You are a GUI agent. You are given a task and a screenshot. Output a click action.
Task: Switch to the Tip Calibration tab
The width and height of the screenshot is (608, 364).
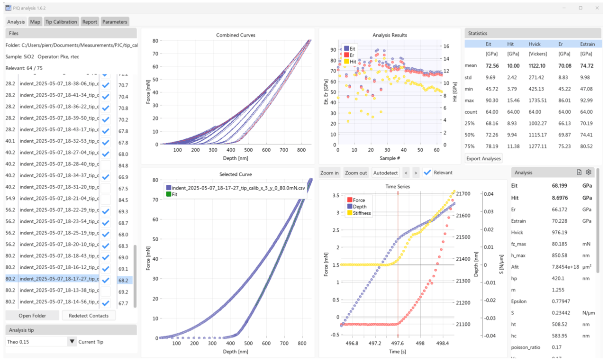click(61, 22)
